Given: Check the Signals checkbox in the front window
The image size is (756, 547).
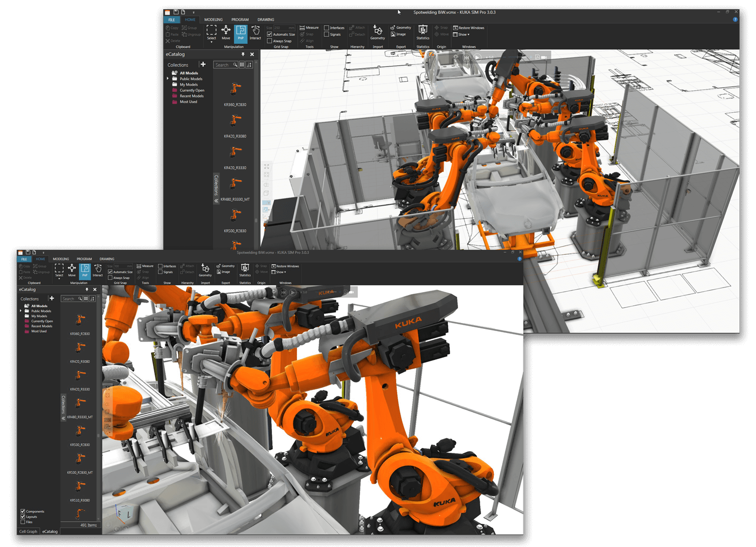Looking at the screenshot, I should point(160,272).
